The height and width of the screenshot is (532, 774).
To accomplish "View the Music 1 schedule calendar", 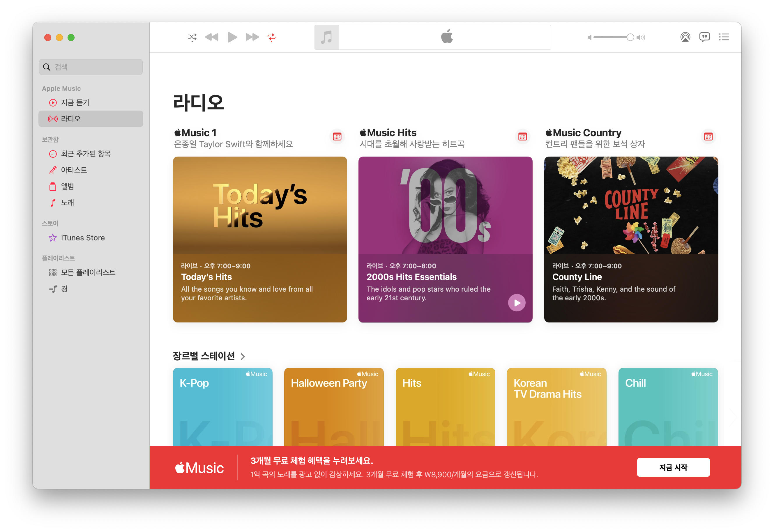I will pos(337,137).
